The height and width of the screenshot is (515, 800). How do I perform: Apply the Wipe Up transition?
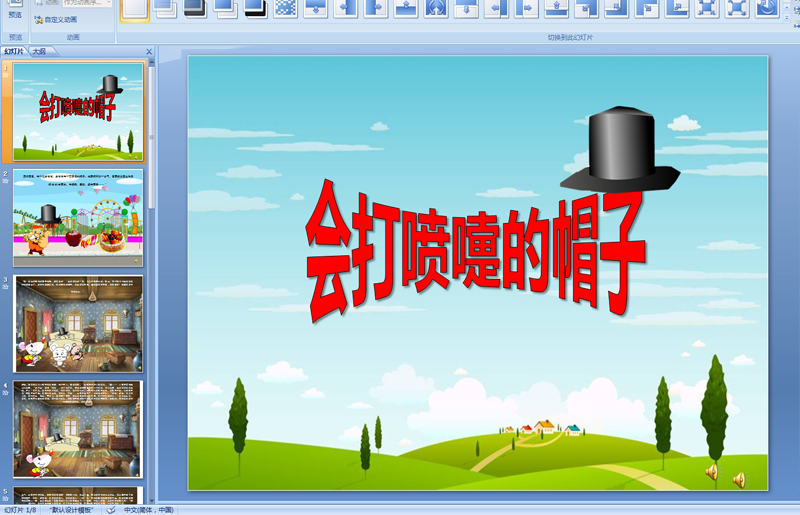point(406,8)
